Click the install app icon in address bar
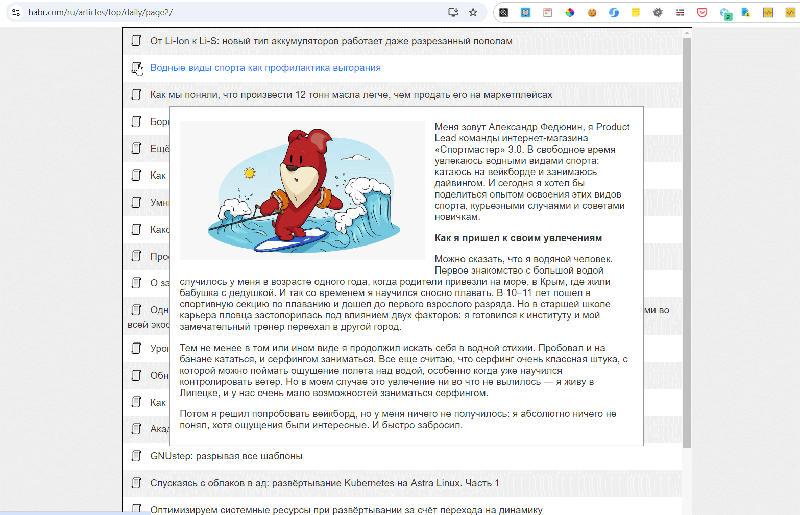 (x=453, y=12)
